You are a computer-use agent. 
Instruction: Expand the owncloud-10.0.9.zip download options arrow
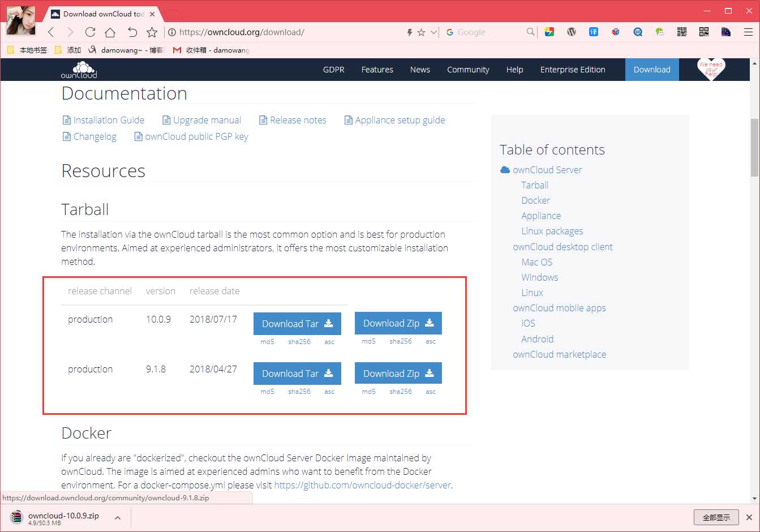[118, 517]
